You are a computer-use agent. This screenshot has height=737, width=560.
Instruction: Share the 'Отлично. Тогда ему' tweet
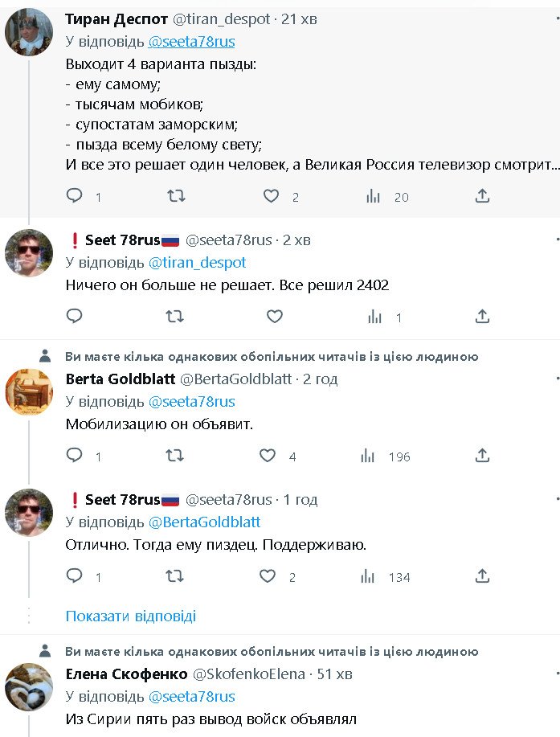click(x=482, y=576)
